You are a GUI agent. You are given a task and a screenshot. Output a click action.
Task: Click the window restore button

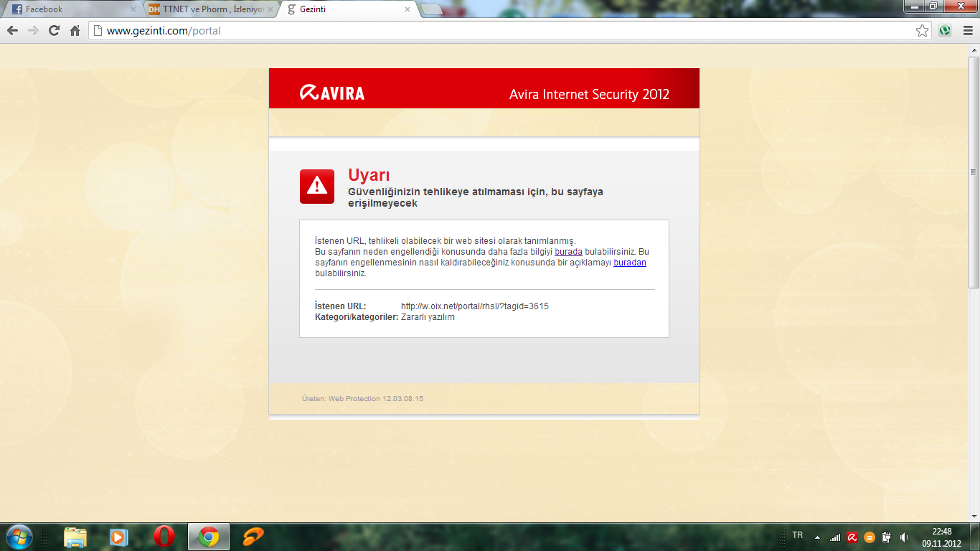933,6
